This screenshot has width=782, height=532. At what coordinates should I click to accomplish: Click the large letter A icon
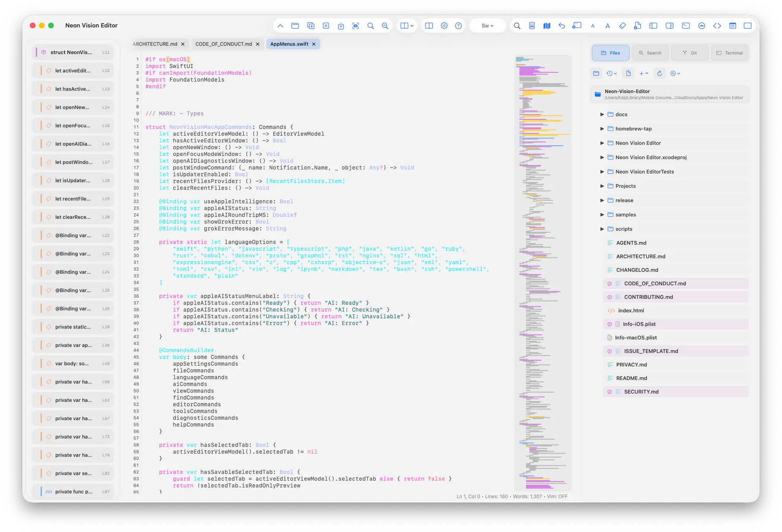(x=607, y=26)
